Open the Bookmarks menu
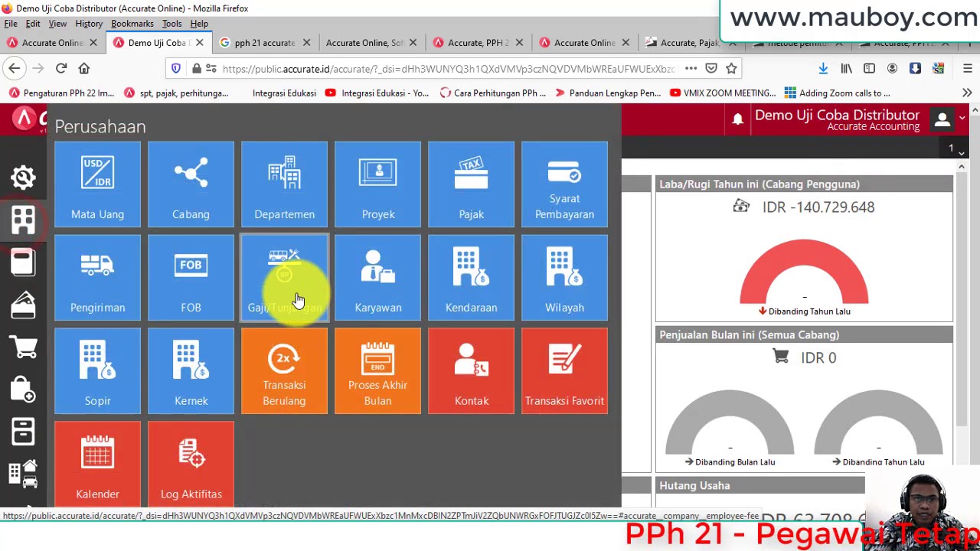The height and width of the screenshot is (551, 980). tap(132, 24)
